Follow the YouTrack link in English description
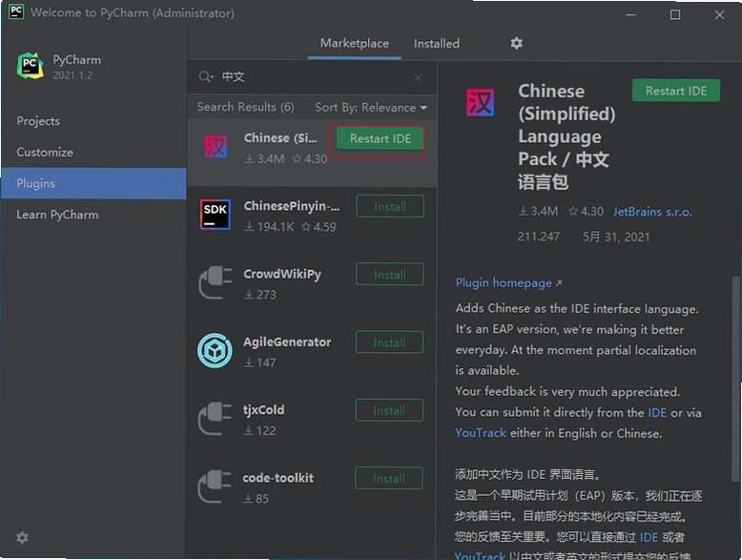Screen dimensions: 742x560 [481, 433]
